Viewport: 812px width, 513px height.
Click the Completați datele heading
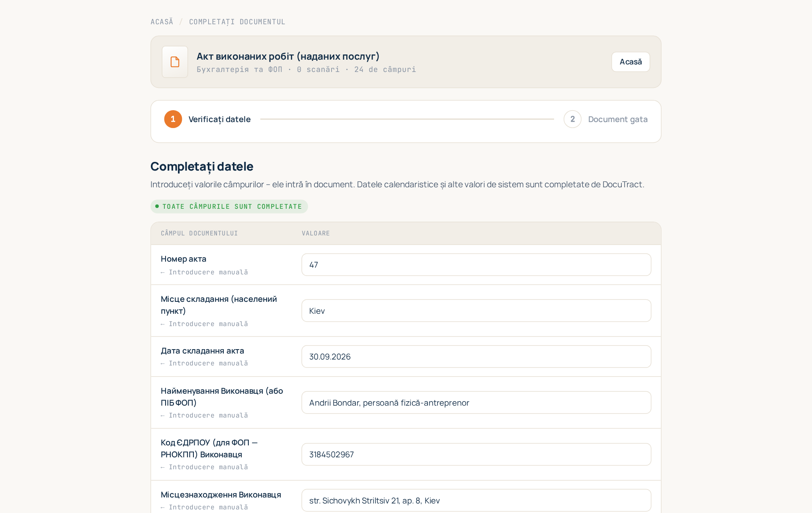202,166
